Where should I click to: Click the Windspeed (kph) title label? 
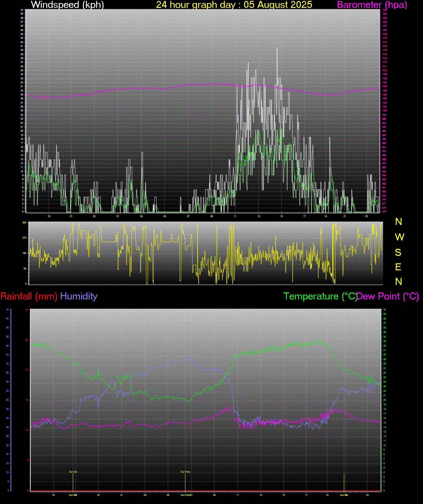pyautogui.click(x=67, y=5)
